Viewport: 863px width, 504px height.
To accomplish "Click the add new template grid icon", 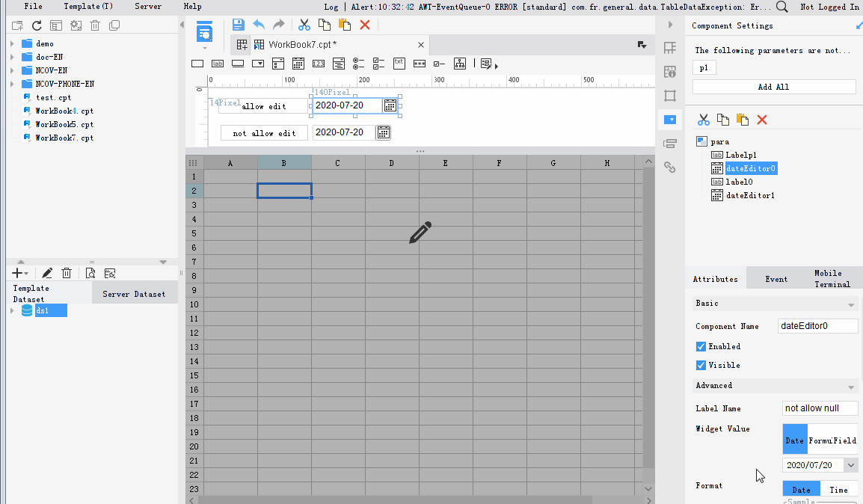I will (242, 45).
